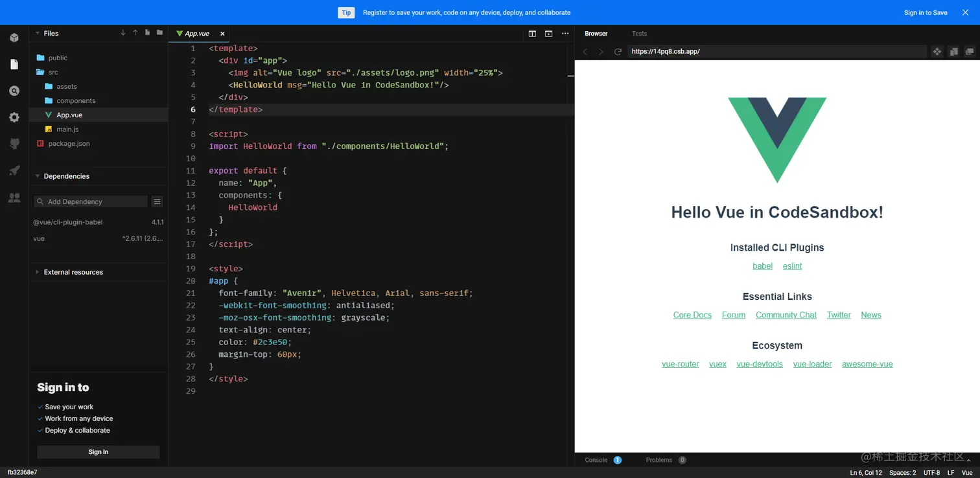Collapse the Files section

[38, 33]
